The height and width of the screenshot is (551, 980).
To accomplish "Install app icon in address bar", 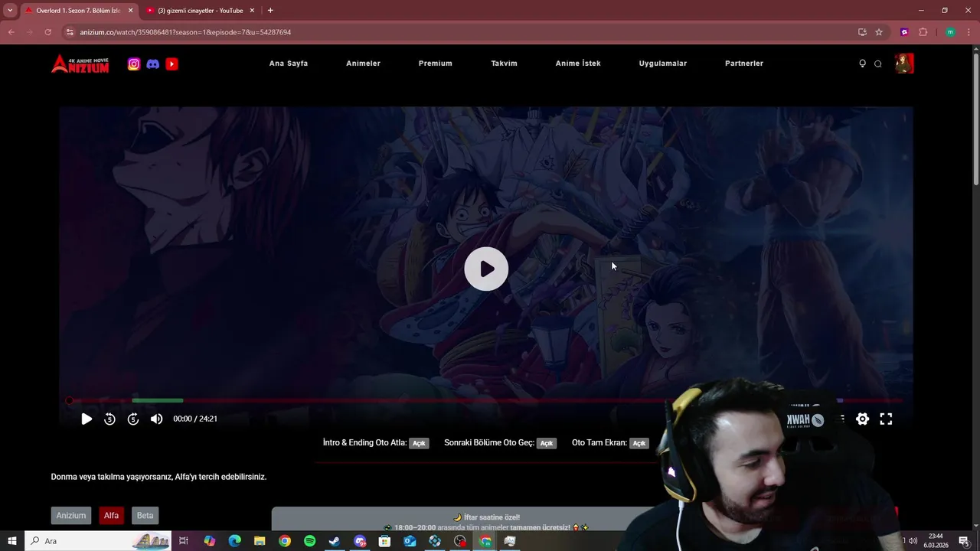I will coord(862,32).
